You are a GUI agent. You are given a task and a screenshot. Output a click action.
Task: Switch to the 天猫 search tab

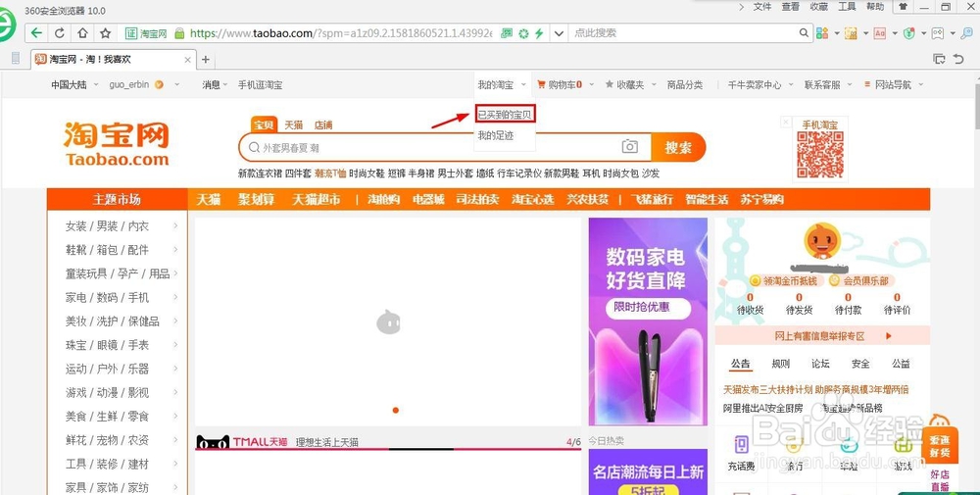[x=294, y=124]
